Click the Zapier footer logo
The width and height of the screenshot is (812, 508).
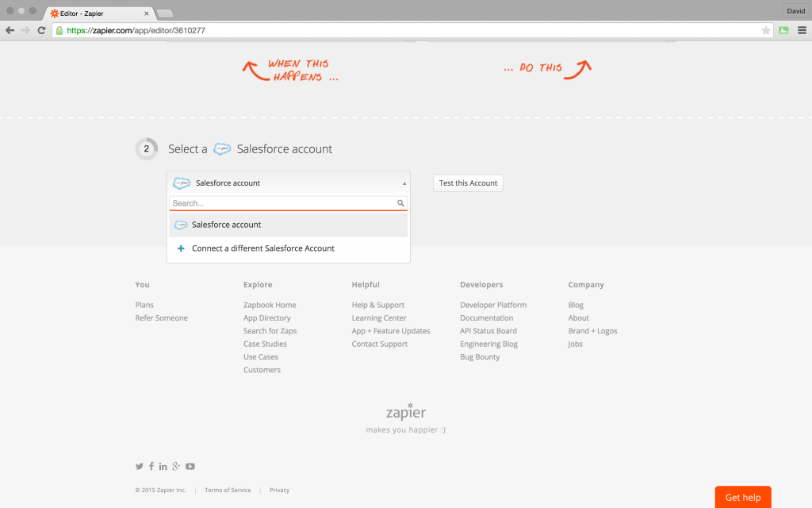coord(406,412)
